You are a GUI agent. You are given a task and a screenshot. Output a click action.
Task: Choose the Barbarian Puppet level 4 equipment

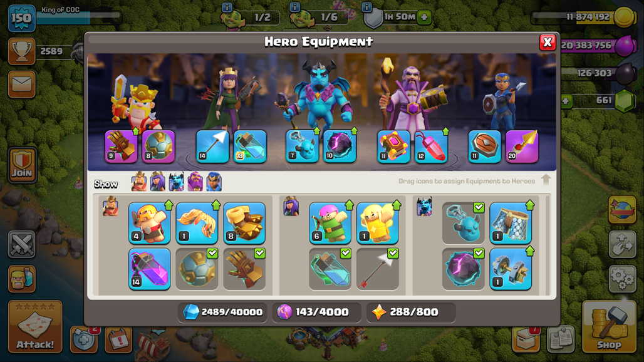pyautogui.click(x=150, y=223)
